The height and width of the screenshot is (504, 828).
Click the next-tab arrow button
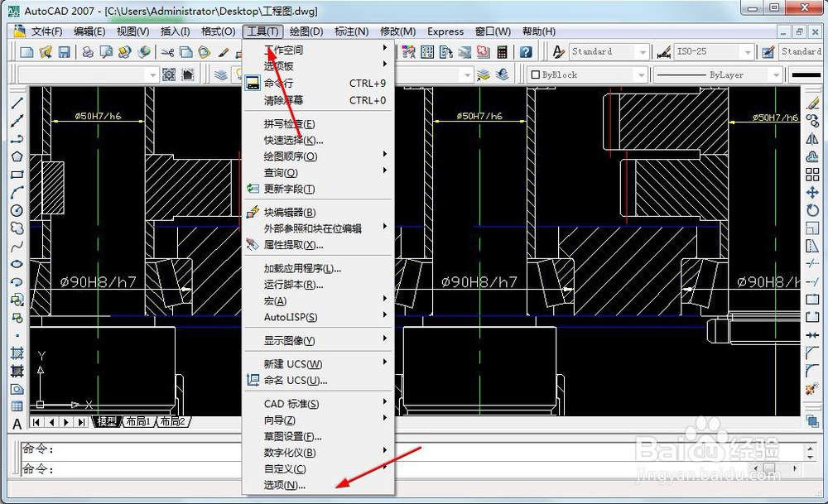pos(66,422)
